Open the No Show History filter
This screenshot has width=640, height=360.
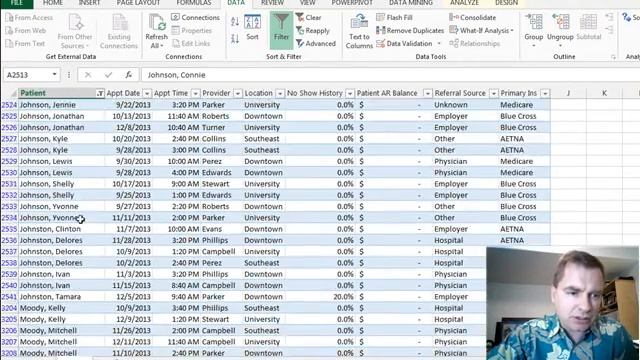pos(350,93)
